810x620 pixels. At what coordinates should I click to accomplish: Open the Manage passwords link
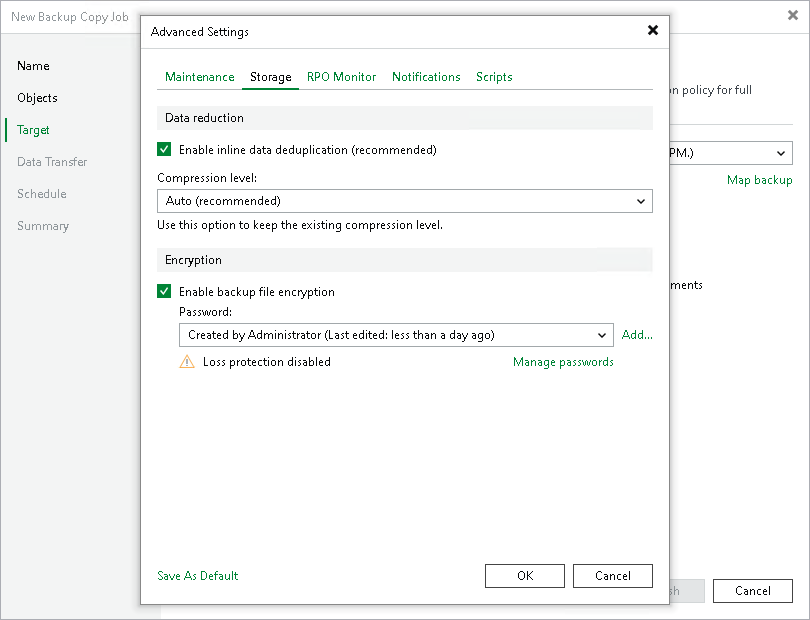(563, 362)
